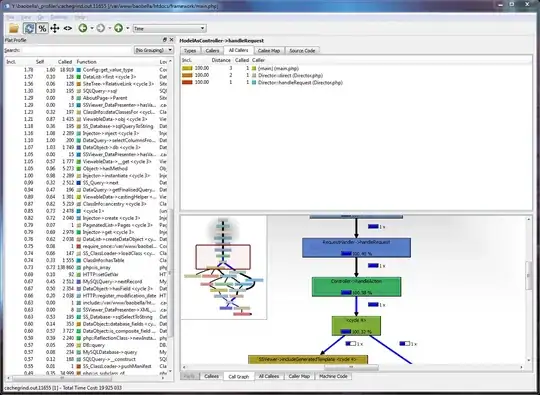The height and width of the screenshot is (395, 540).
Task: Open the Source Code tab
Action: (x=302, y=51)
